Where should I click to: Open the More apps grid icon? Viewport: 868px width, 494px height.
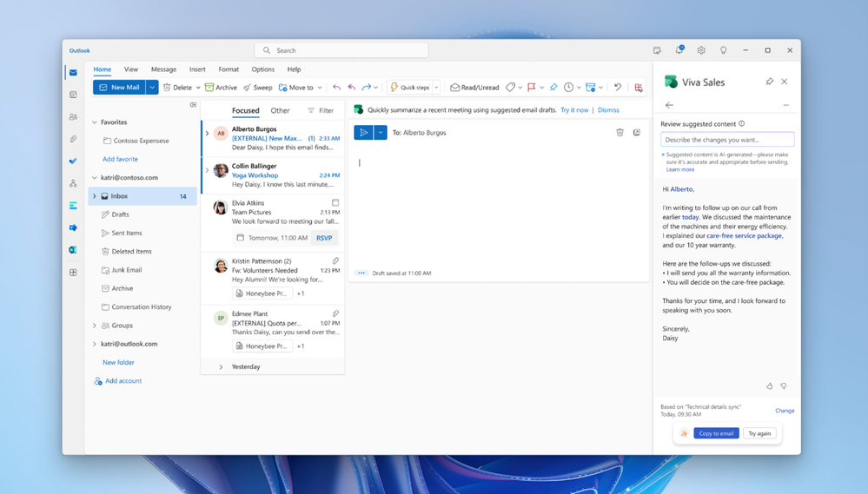tap(73, 272)
